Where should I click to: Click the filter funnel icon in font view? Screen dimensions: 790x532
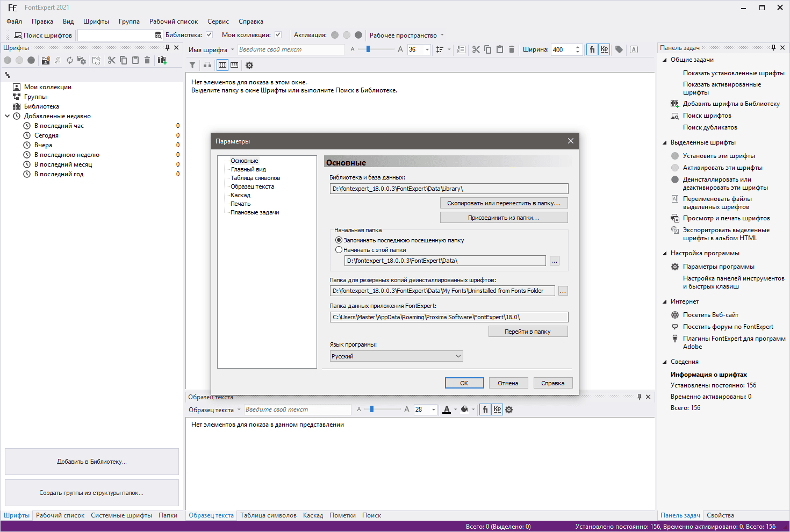pyautogui.click(x=192, y=65)
